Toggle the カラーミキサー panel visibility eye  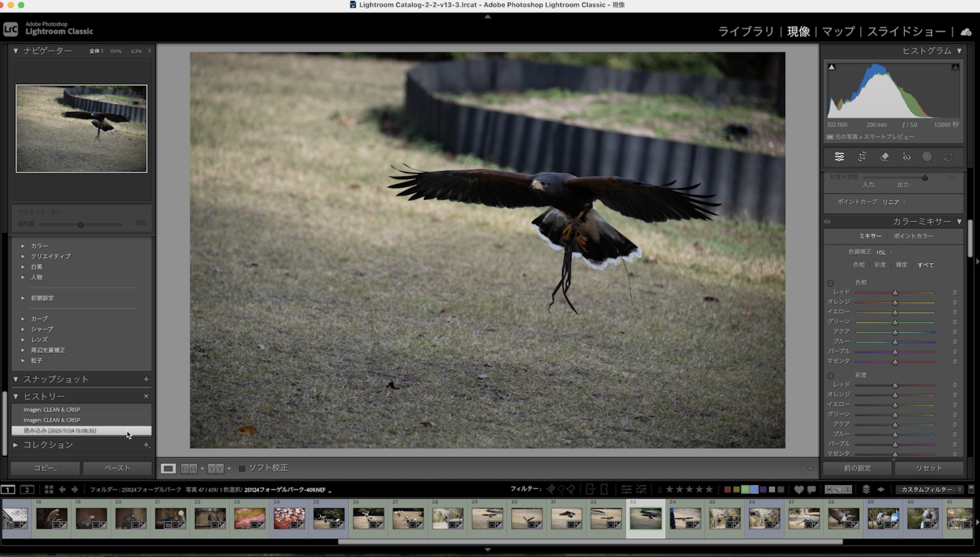coord(827,221)
